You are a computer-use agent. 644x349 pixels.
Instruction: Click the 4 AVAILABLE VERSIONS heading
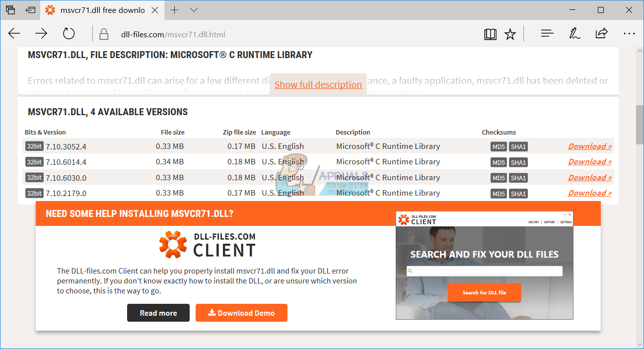(108, 112)
